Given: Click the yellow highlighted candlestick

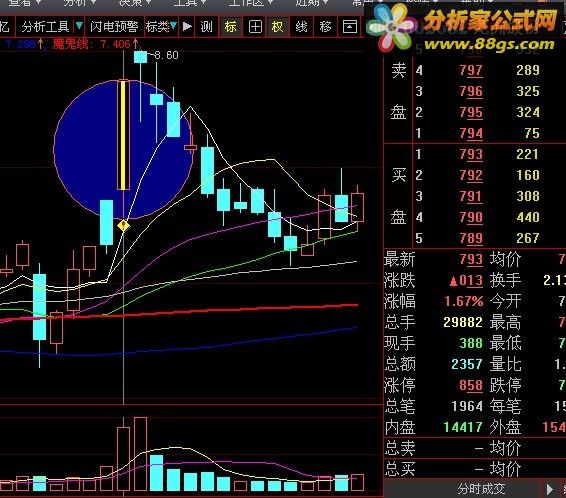Looking at the screenshot, I should [x=123, y=135].
